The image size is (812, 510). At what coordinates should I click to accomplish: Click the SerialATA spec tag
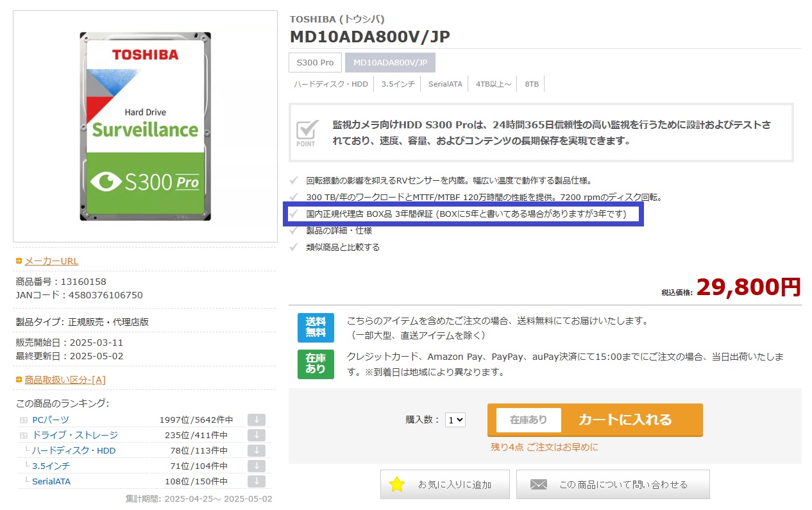[x=445, y=84]
